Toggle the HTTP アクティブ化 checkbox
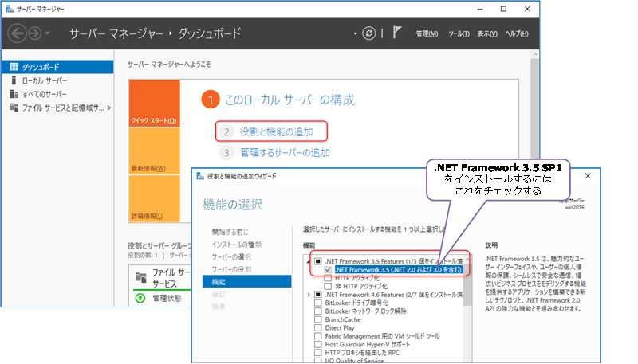This screenshot has height=364, width=638. pyautogui.click(x=328, y=278)
